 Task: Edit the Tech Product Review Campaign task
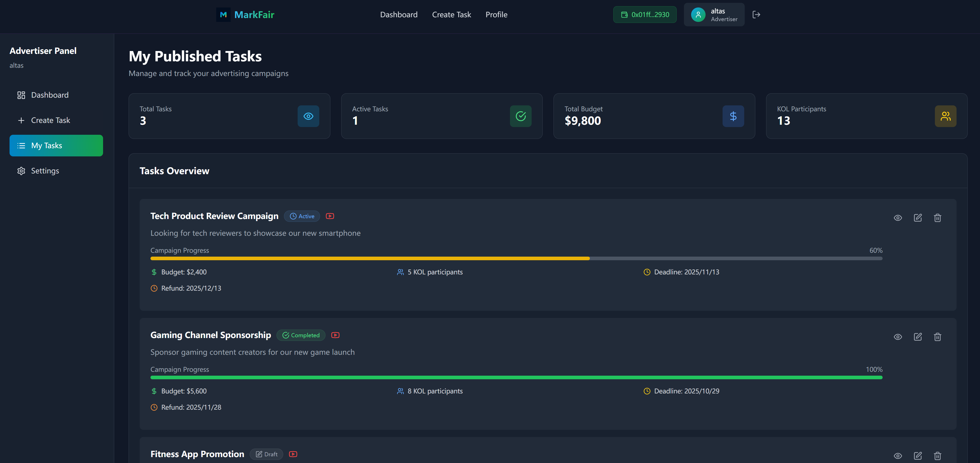point(918,218)
